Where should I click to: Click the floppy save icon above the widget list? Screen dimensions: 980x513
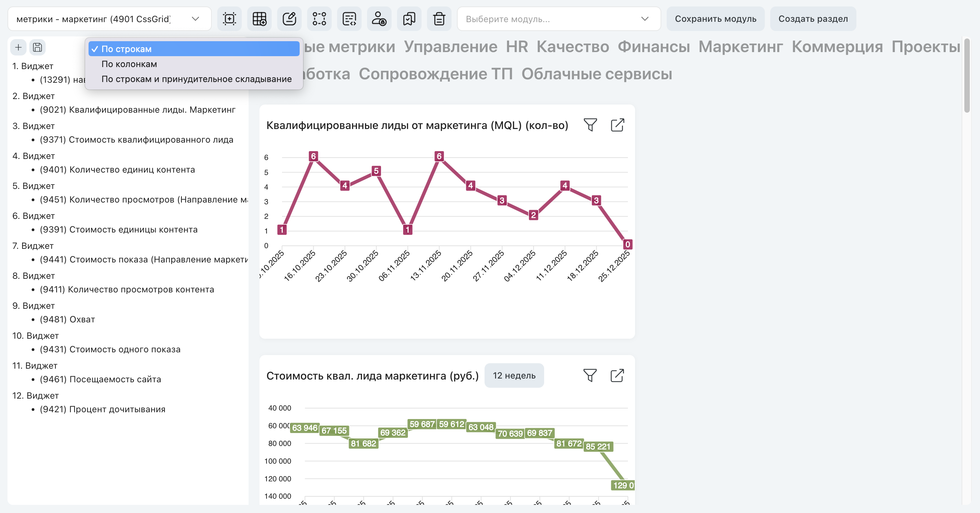[37, 48]
